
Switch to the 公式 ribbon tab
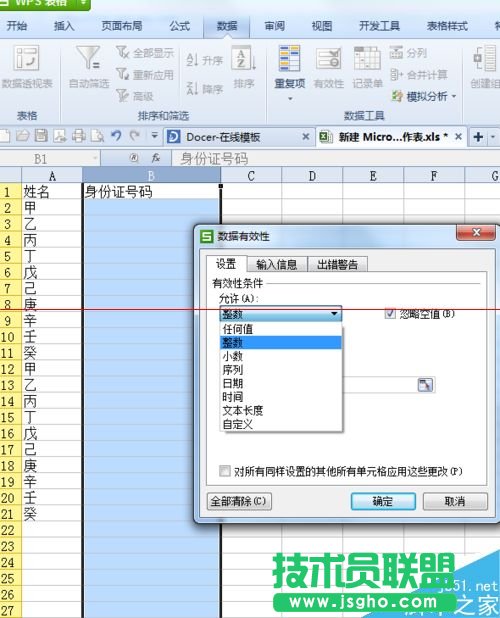point(180,26)
